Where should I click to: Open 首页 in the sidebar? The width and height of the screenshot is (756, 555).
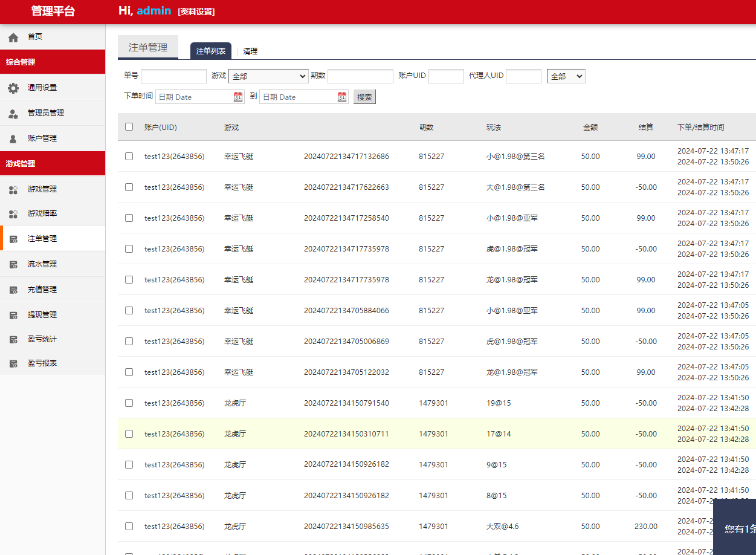coord(53,37)
